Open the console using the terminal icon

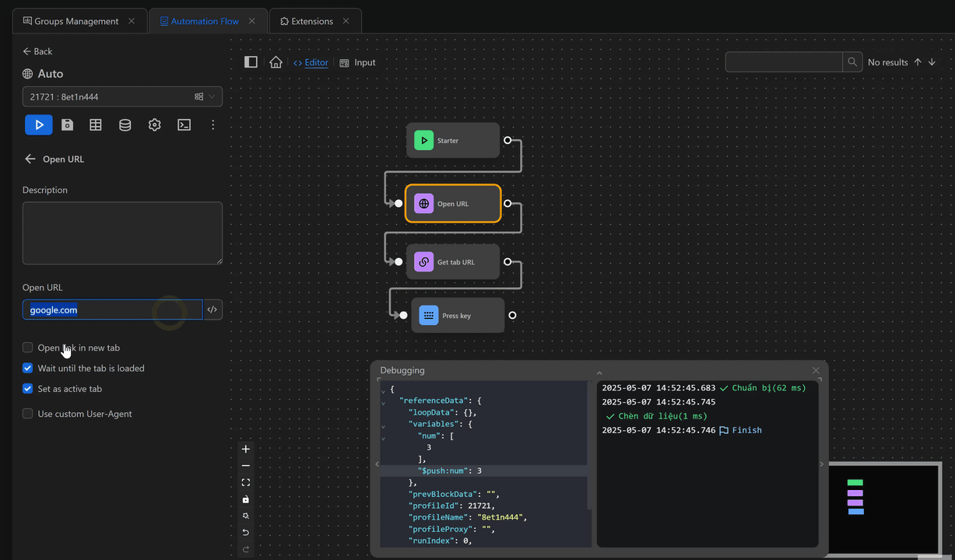coord(184,124)
